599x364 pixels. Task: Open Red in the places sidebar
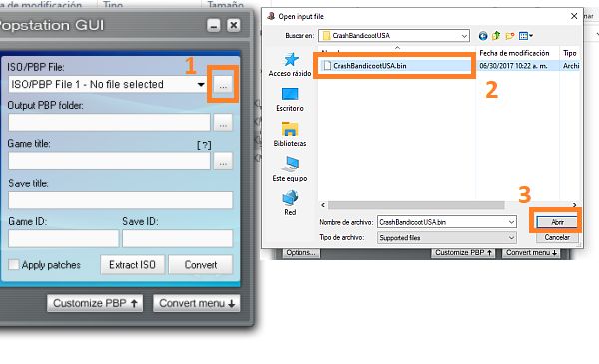pyautogui.click(x=290, y=203)
